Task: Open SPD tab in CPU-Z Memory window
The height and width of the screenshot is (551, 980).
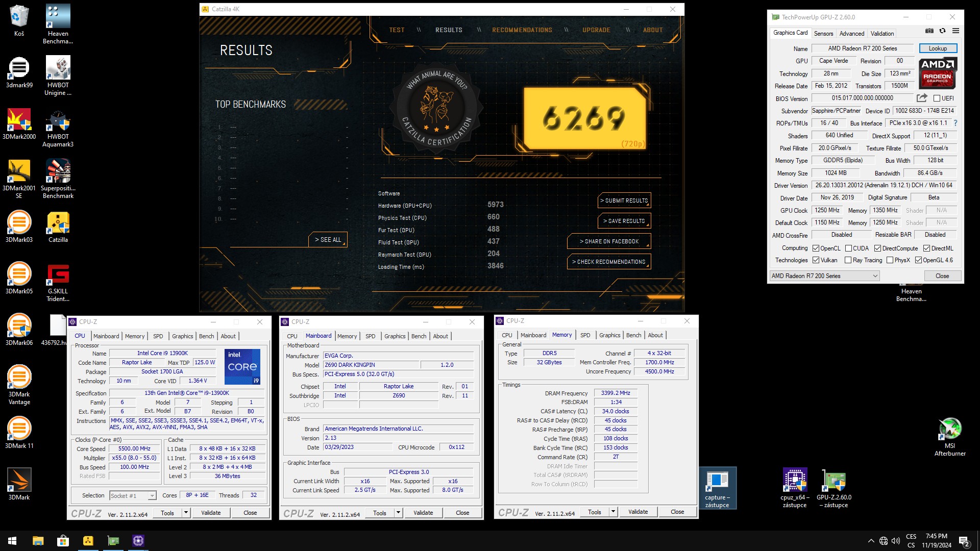Action: 585,335
